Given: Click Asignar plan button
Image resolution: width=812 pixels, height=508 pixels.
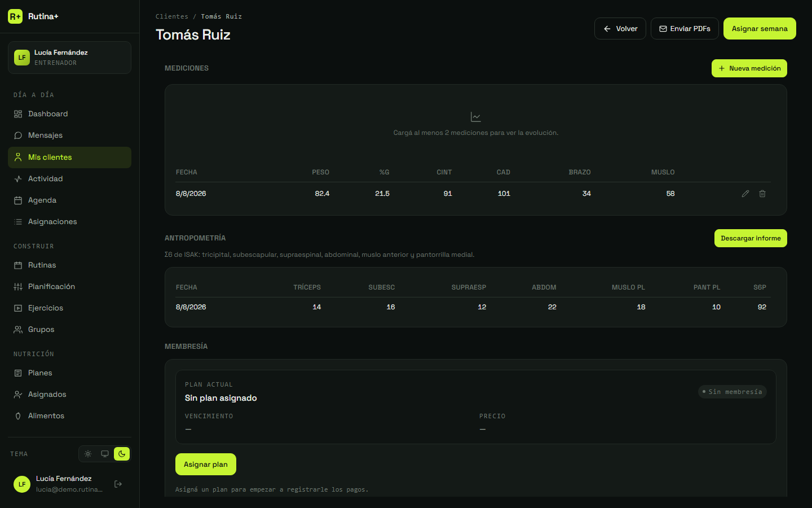Looking at the screenshot, I should (206, 465).
